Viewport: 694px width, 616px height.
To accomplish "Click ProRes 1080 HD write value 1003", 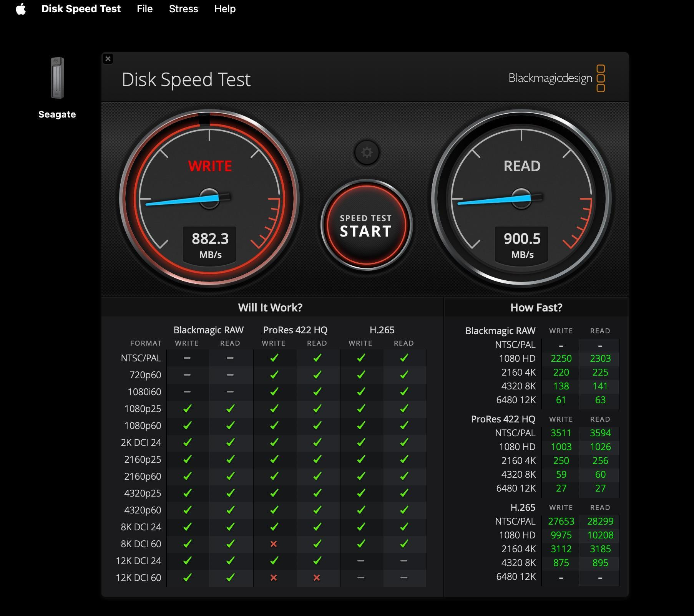I will [x=561, y=447].
